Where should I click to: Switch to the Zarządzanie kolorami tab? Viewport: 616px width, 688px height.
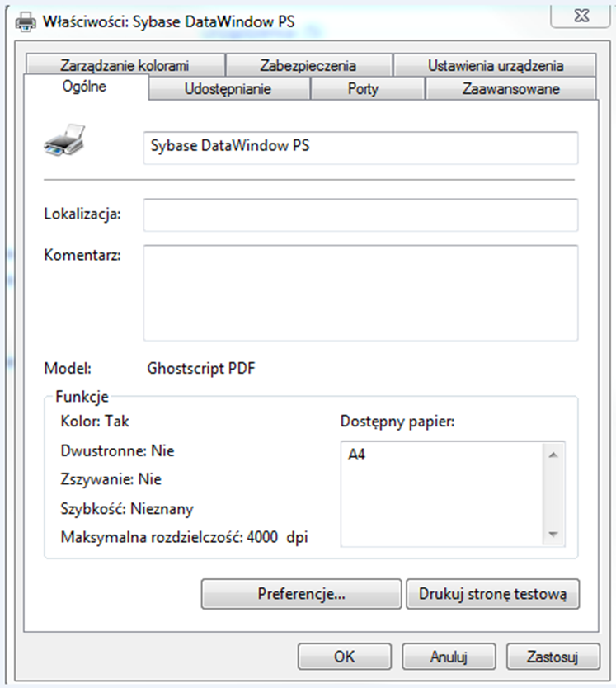pyautogui.click(x=125, y=65)
